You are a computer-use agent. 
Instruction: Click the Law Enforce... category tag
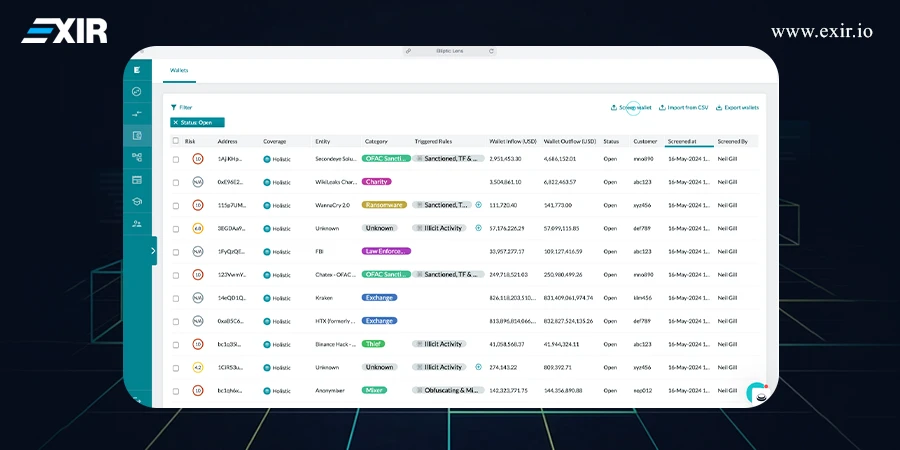386,251
